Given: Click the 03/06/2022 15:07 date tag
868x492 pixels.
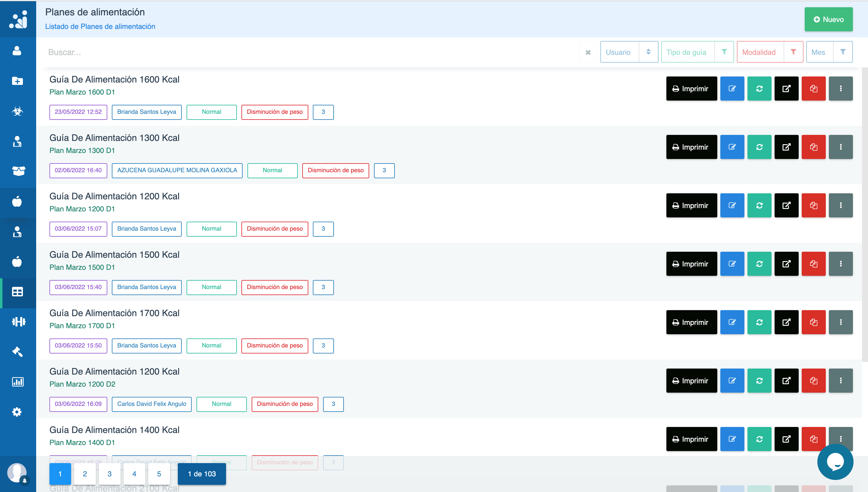Looking at the screenshot, I should pos(78,229).
